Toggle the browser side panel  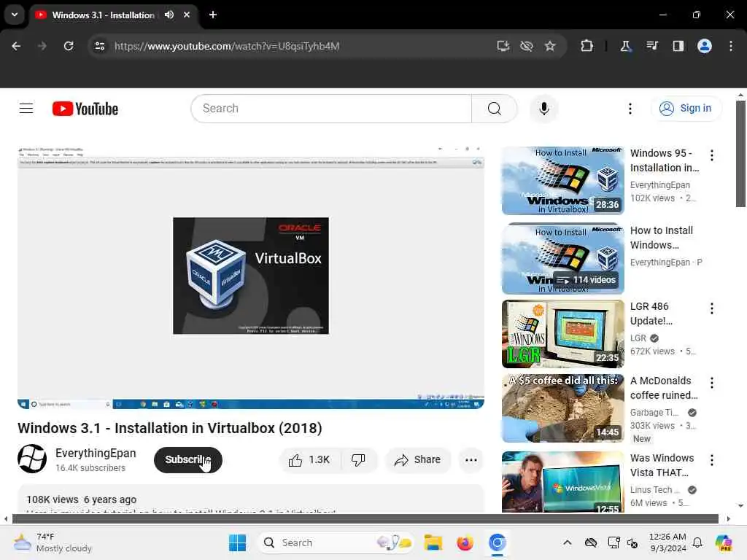coord(678,46)
